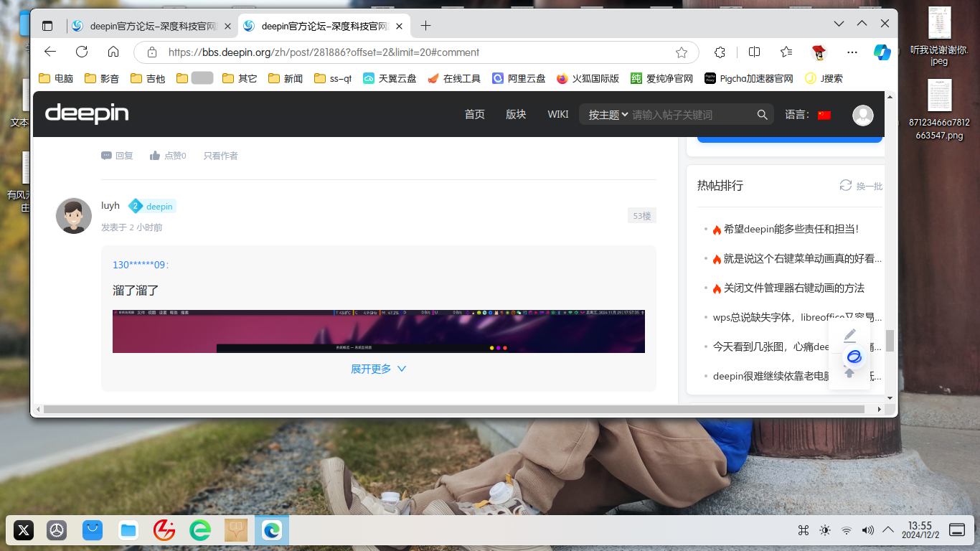The height and width of the screenshot is (551, 980).
Task: Click the search magnifier in the forum header
Action: (x=763, y=115)
